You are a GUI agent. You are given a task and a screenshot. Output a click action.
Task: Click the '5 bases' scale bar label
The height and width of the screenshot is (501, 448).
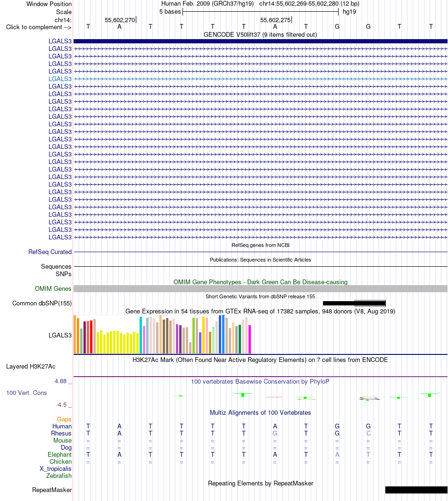pos(170,11)
